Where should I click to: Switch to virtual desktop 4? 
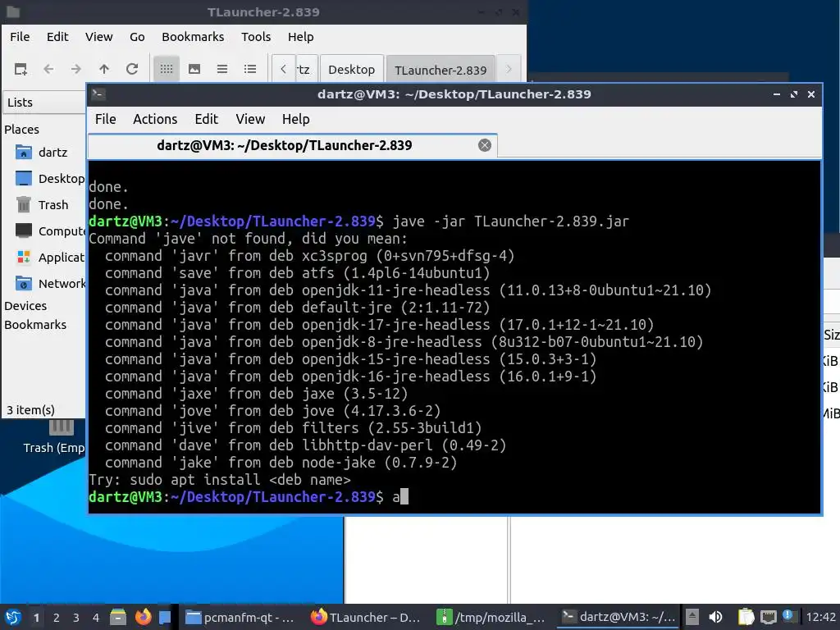coord(96,618)
